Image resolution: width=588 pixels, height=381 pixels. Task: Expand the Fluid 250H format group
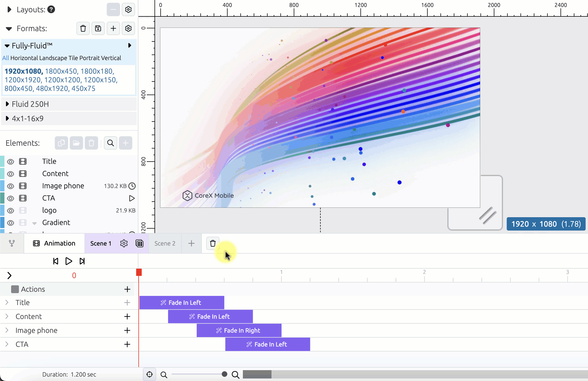[8, 104]
